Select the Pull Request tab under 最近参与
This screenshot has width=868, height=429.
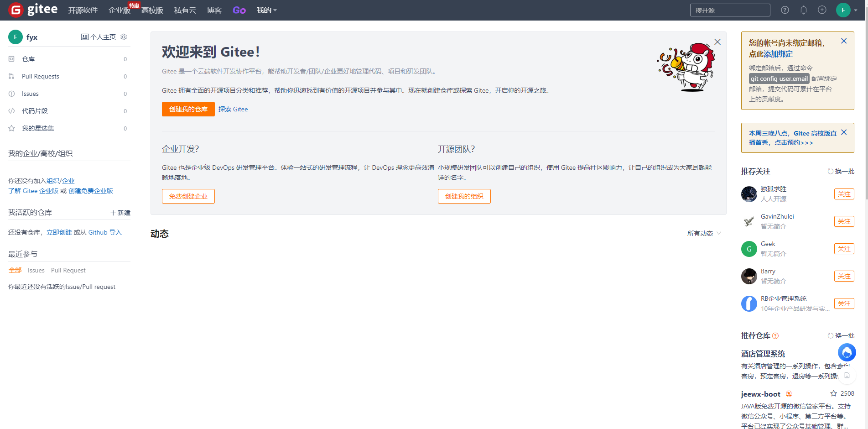tap(68, 270)
